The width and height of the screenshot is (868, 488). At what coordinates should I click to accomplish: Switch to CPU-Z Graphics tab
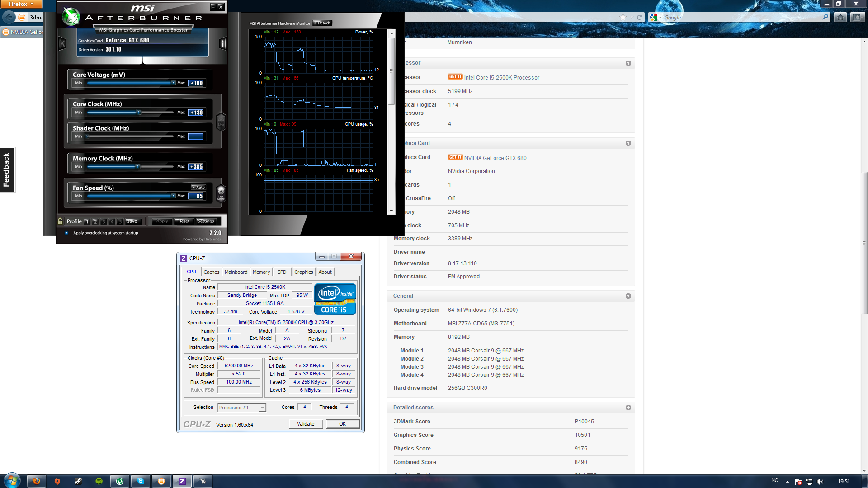(303, 272)
